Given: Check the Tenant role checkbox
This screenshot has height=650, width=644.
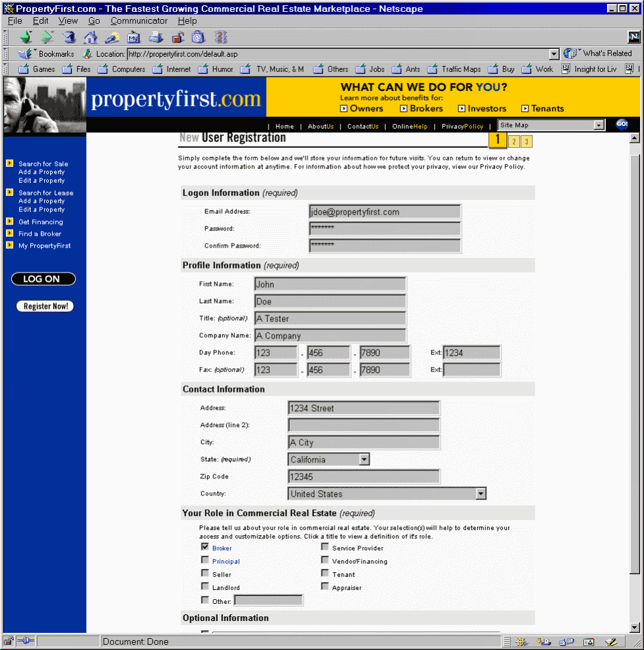Looking at the screenshot, I should (x=325, y=573).
